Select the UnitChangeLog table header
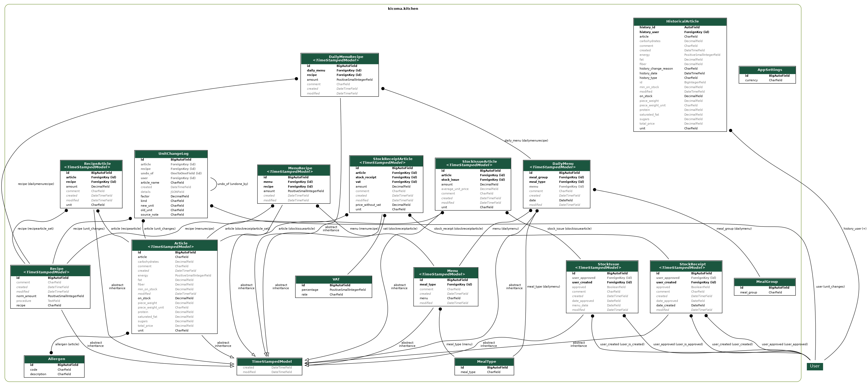The height and width of the screenshot is (386, 868). coord(171,154)
